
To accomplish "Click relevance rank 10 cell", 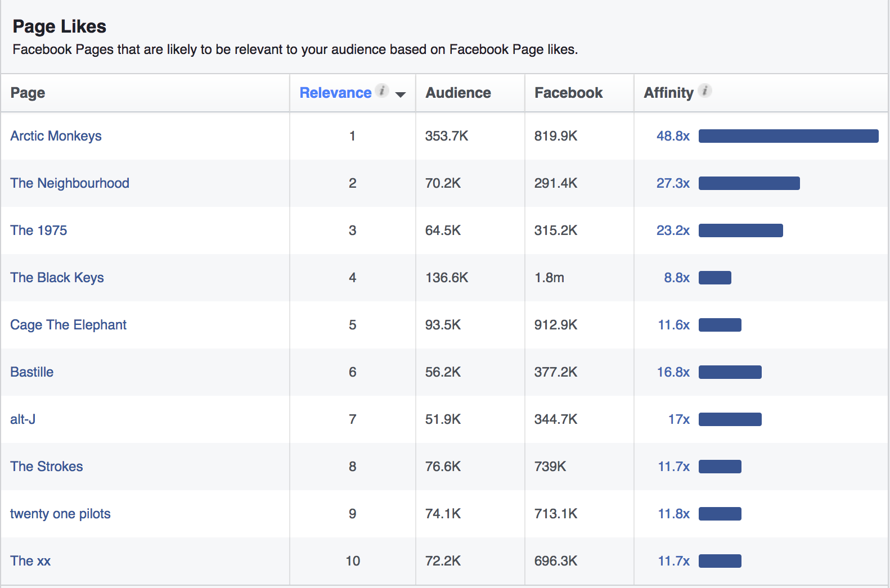I will [353, 561].
